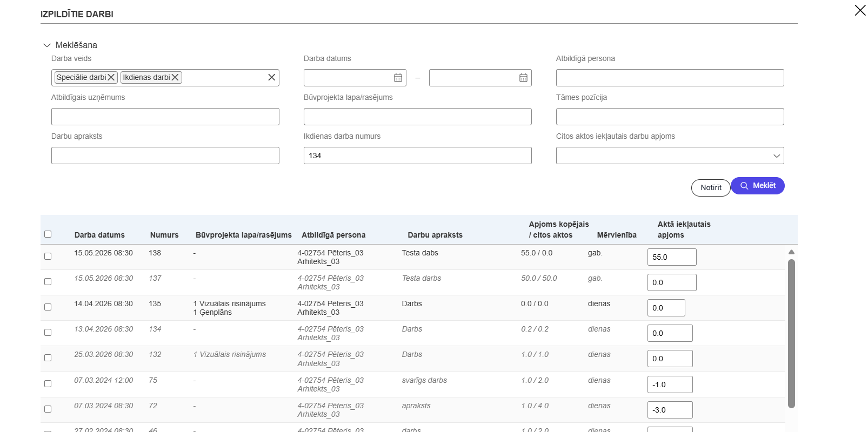Click the amount '50.0 / 50.0'
868x432 pixels.
pyautogui.click(x=539, y=278)
